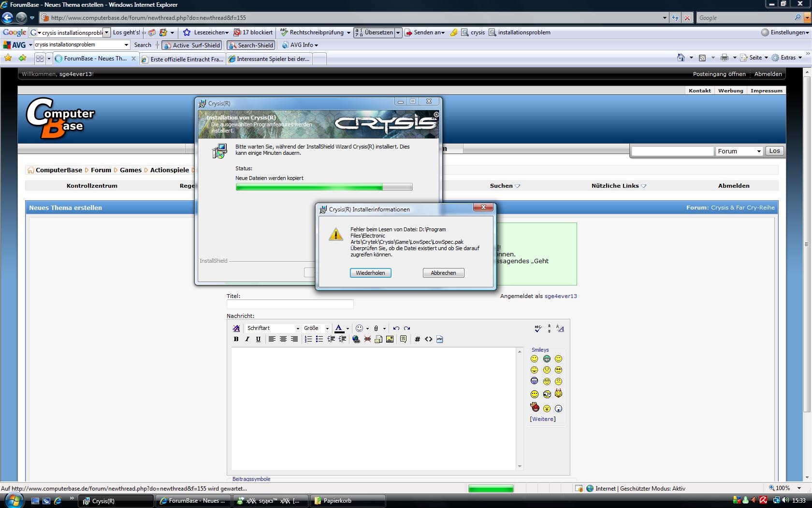Insert email link icon

coord(378,339)
